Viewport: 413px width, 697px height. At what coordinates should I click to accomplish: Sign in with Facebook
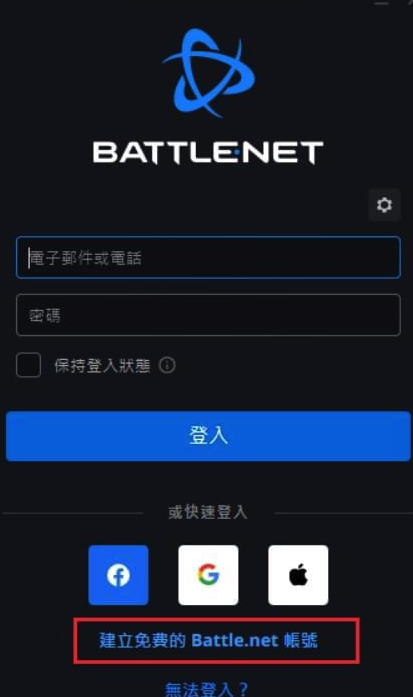[x=118, y=575]
